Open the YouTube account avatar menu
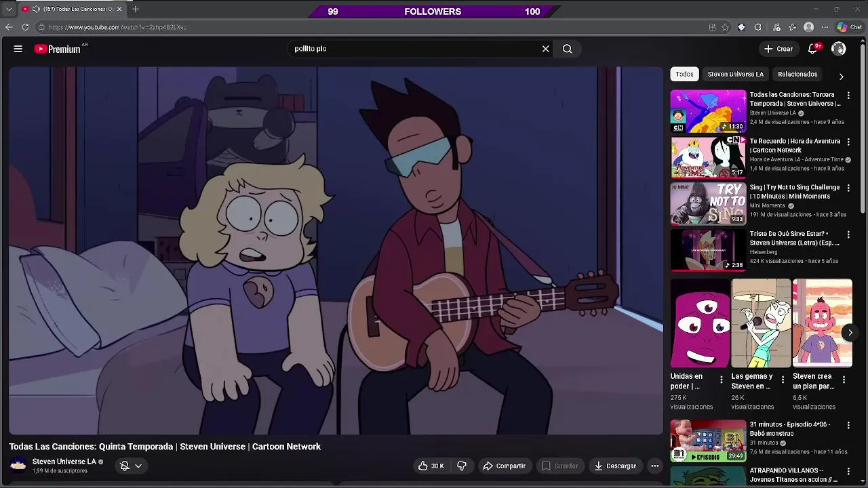This screenshot has height=488, width=868. click(x=839, y=49)
